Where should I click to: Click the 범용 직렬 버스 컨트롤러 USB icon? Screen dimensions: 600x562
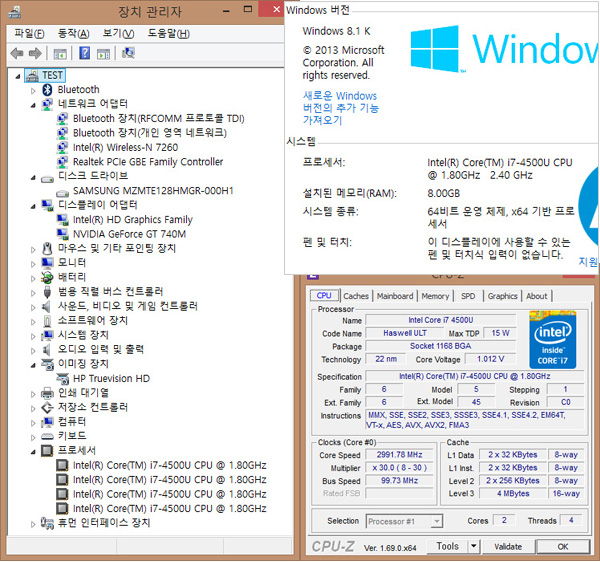tap(47, 292)
